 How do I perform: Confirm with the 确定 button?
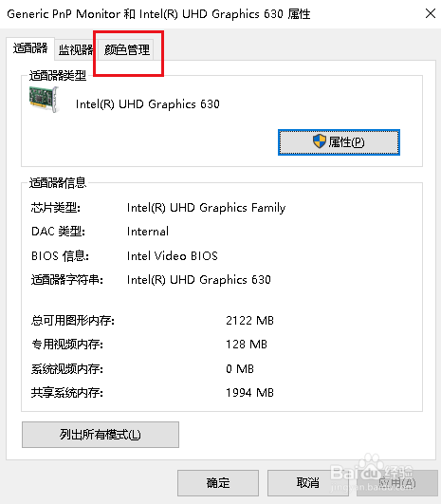(x=218, y=483)
